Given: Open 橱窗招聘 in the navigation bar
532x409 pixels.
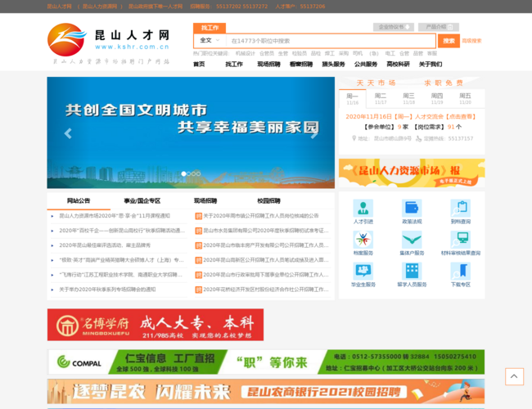Looking at the screenshot, I should 301,64.
